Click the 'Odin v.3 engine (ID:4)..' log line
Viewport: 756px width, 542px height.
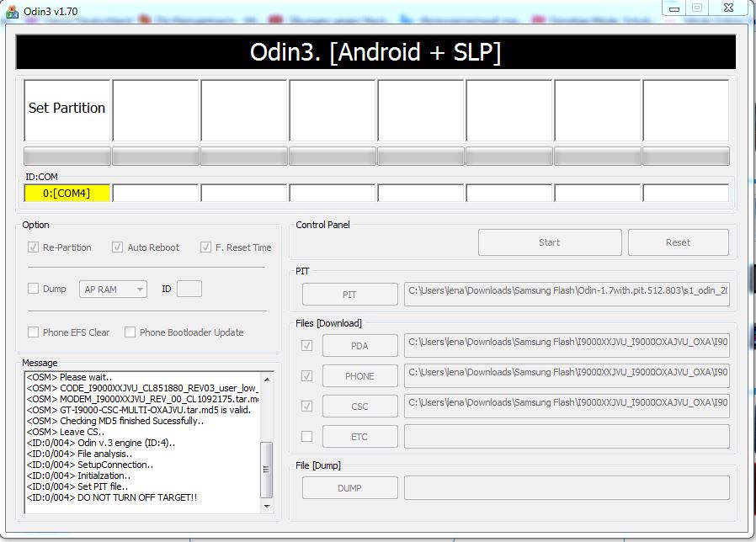(101, 442)
